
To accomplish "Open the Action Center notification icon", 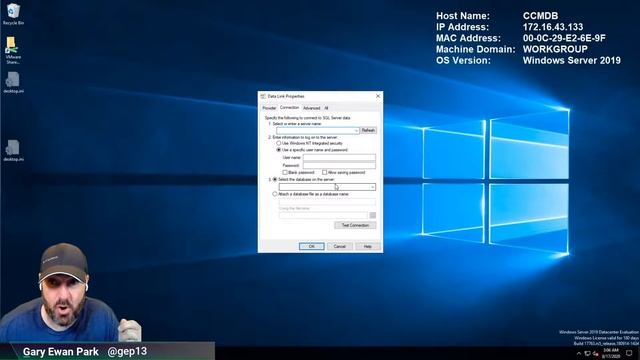I will click(x=629, y=353).
